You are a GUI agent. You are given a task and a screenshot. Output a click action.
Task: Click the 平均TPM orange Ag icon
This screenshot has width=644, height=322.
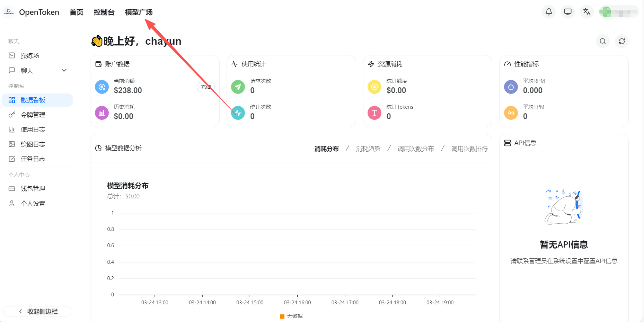511,113
